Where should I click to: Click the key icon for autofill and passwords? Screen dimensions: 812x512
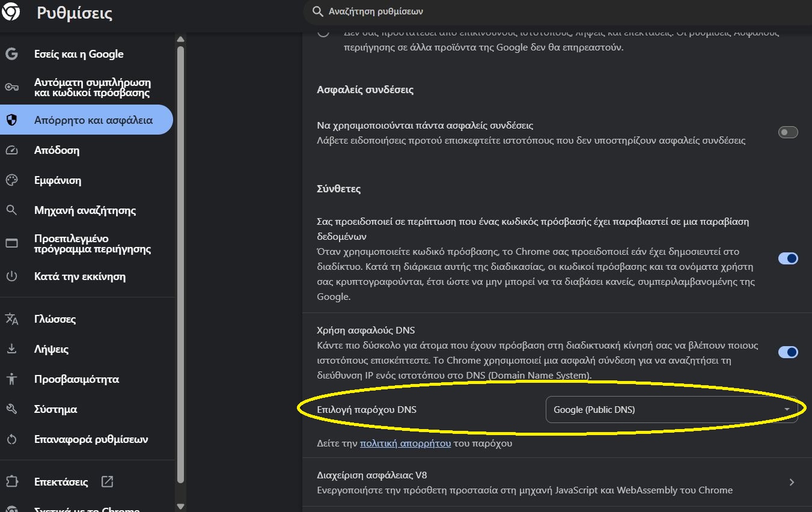click(x=11, y=87)
